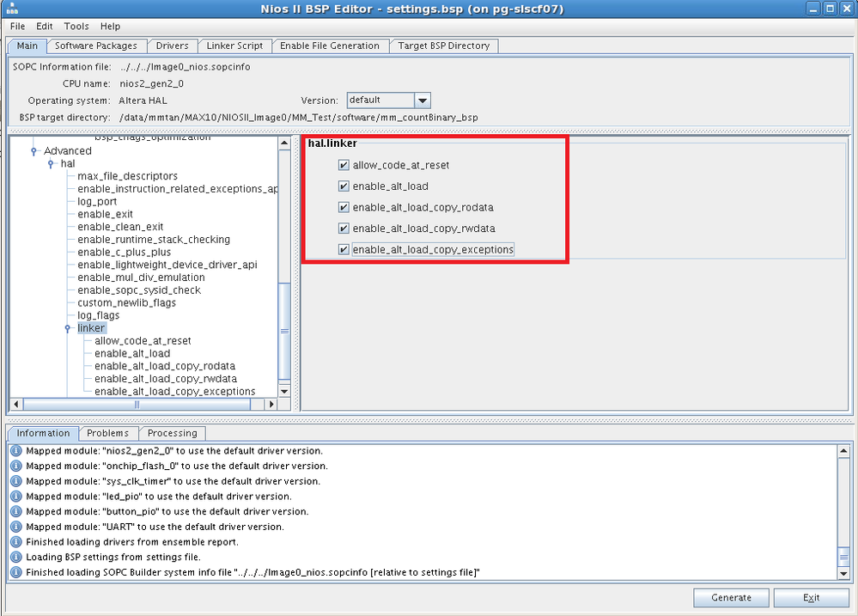Select enable_c_plus_plus tree item
858x616 pixels.
coord(125,252)
